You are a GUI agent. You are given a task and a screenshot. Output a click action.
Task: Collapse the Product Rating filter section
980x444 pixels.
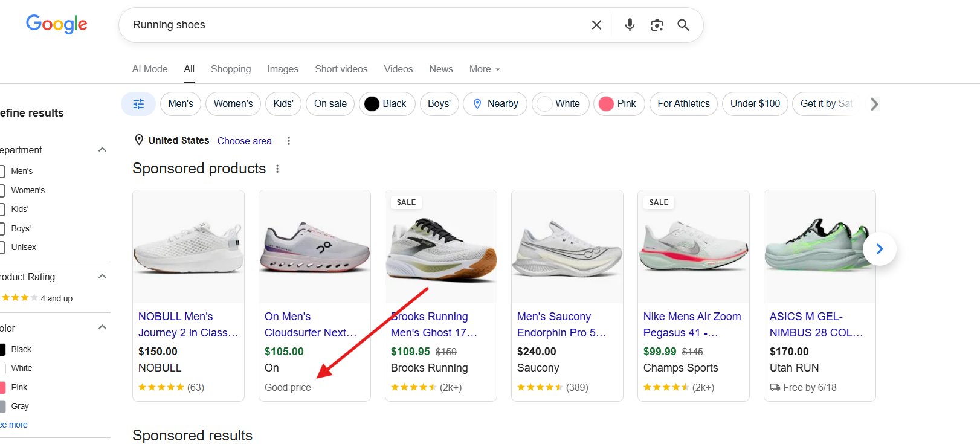102,277
